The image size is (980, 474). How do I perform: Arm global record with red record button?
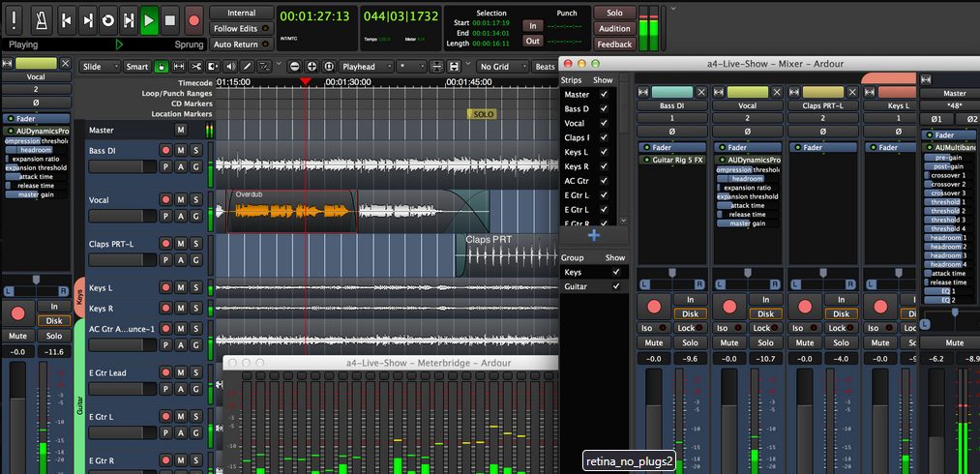(x=193, y=20)
